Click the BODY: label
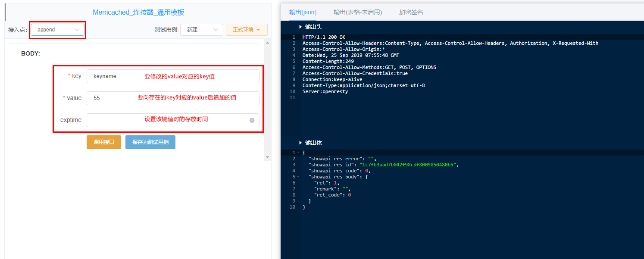 click(31, 54)
